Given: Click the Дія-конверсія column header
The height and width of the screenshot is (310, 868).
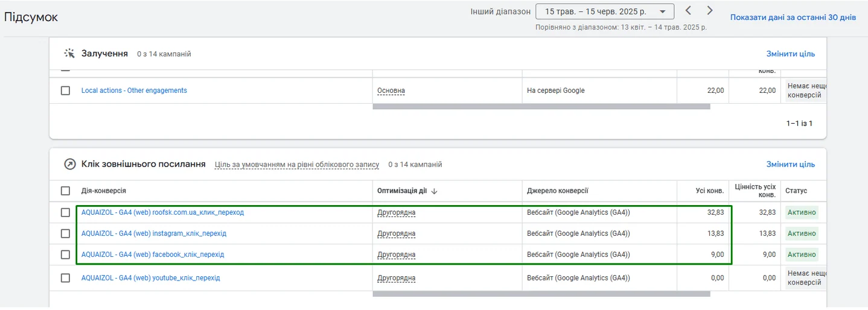Looking at the screenshot, I should [103, 191].
